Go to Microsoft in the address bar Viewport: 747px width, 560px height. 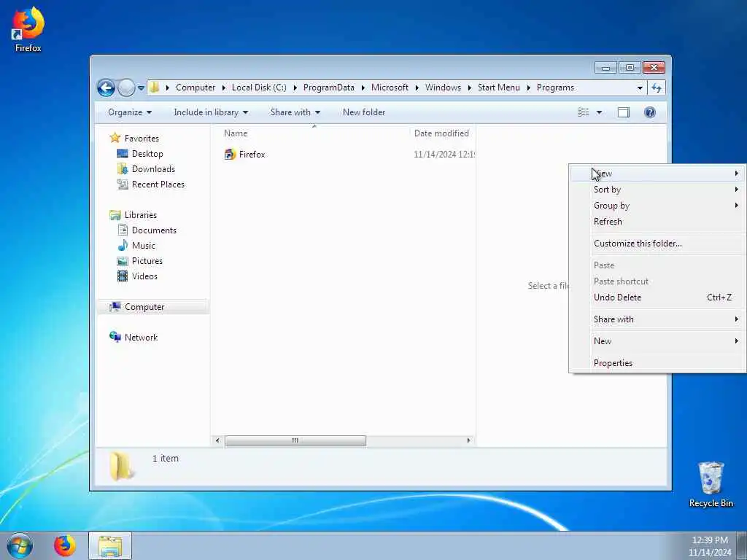pos(390,87)
